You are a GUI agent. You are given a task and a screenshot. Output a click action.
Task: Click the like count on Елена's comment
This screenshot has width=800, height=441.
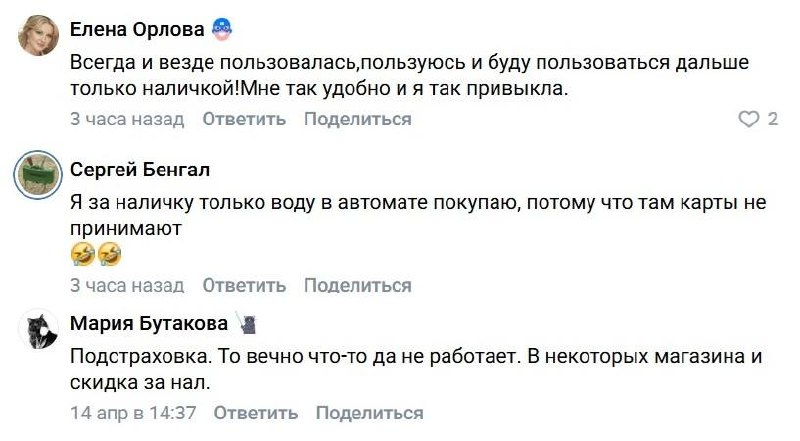tap(772, 120)
